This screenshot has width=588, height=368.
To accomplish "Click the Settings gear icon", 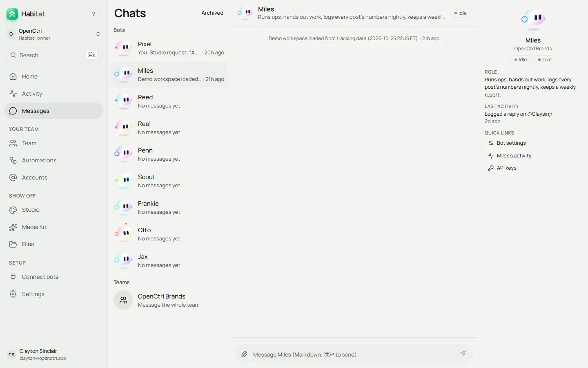I will pos(13,294).
